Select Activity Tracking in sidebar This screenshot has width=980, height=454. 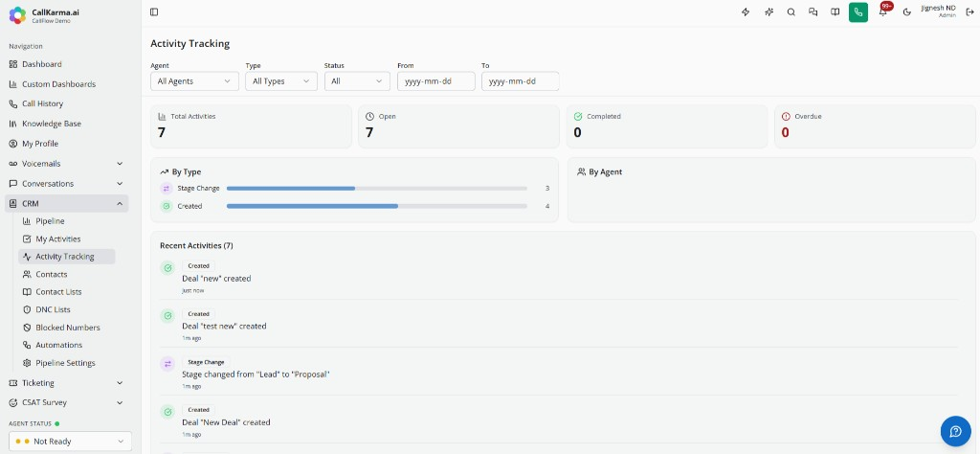click(x=67, y=257)
